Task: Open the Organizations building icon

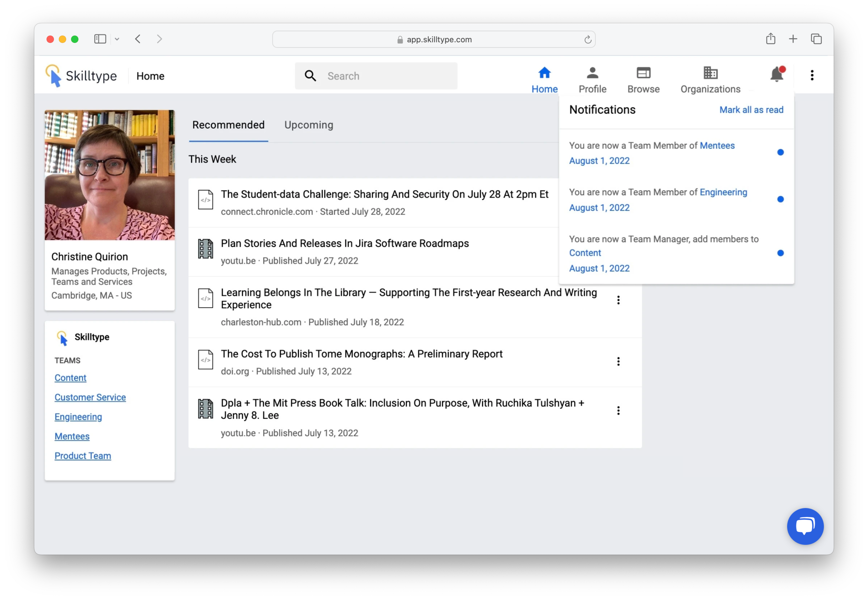Action: point(710,73)
